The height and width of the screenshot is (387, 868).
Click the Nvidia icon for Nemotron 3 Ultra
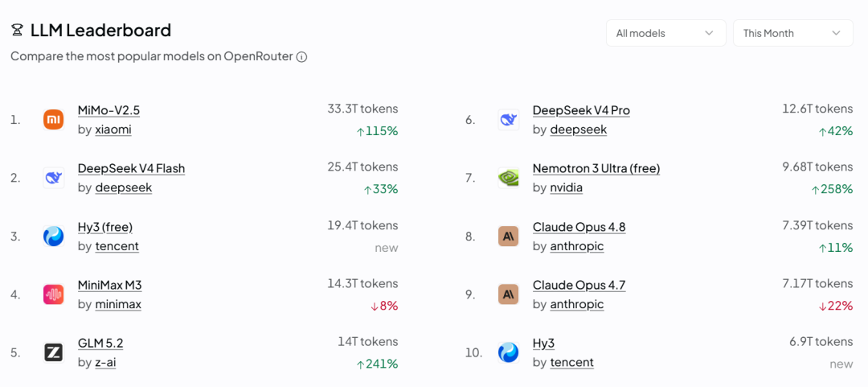point(508,178)
